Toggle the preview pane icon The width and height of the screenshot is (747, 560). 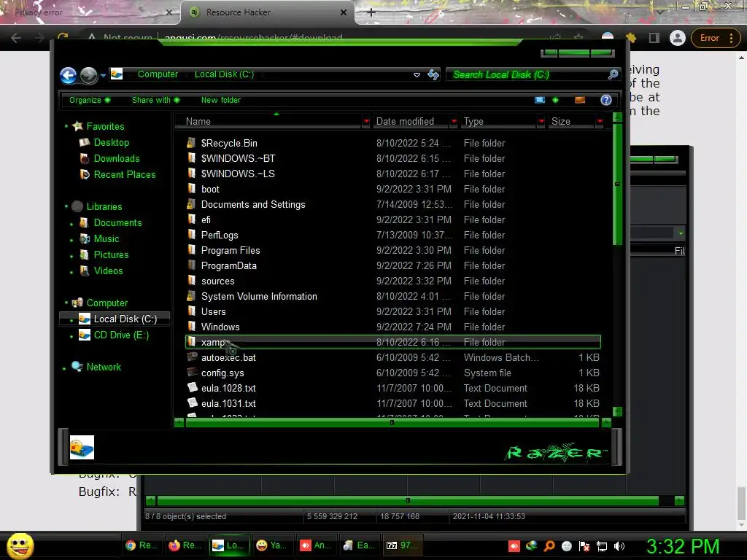point(580,100)
